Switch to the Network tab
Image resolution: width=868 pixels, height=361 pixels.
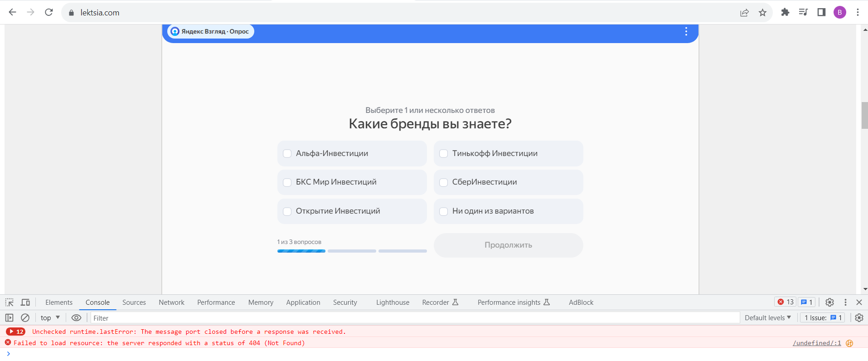pyautogui.click(x=171, y=302)
